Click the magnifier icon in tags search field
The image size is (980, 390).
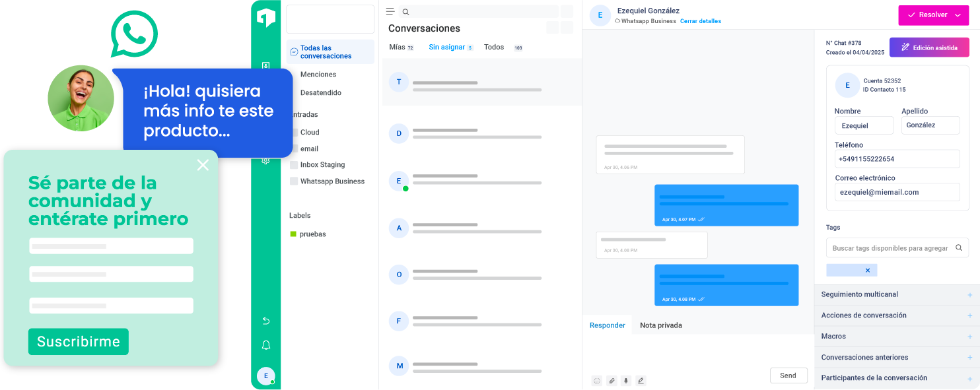(x=959, y=248)
